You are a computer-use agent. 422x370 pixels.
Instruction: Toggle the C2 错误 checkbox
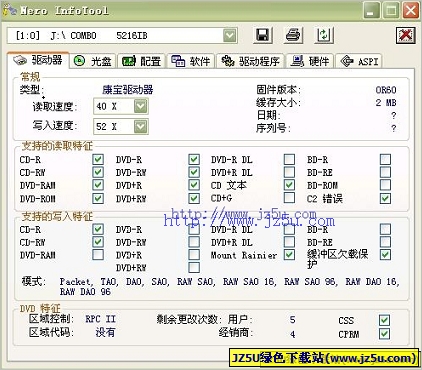click(385, 198)
